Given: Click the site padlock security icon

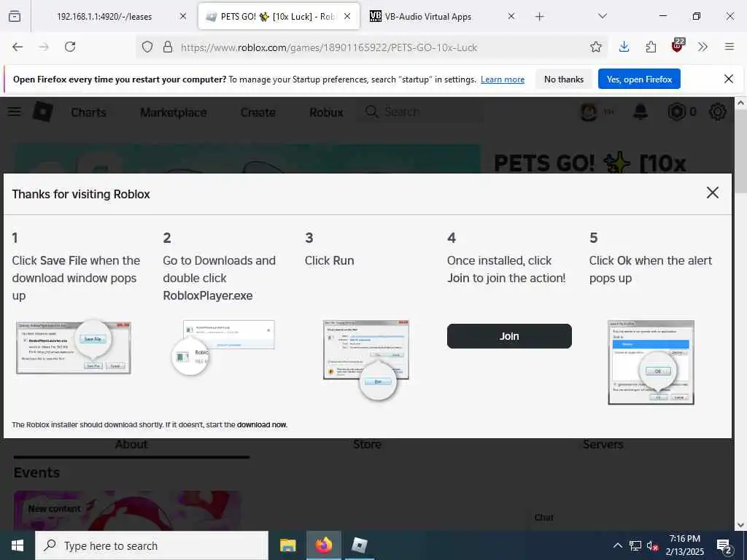Looking at the screenshot, I should coord(168,47).
